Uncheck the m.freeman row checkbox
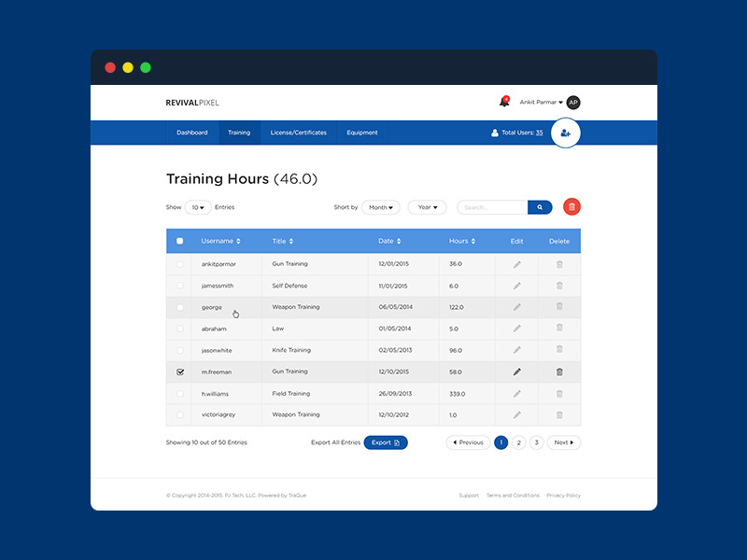Screen dimensions: 747x560 click(180, 371)
